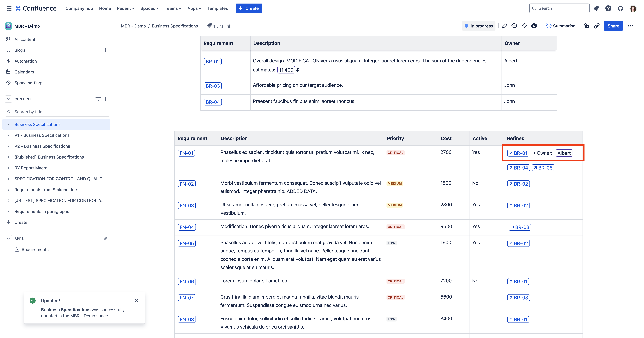Screen dimensions: 644x338
Task: Open the notifications bell icon
Action: click(x=596, y=8)
